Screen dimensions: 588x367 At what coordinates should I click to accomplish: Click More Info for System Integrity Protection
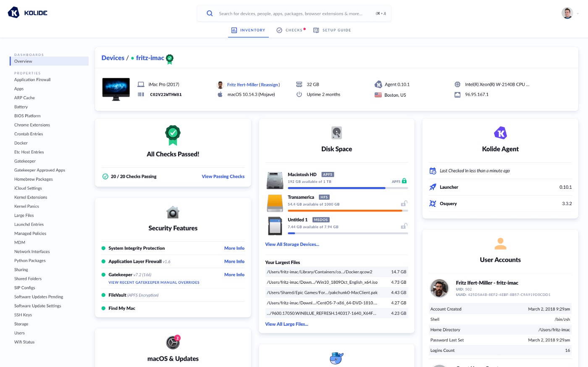pos(234,248)
